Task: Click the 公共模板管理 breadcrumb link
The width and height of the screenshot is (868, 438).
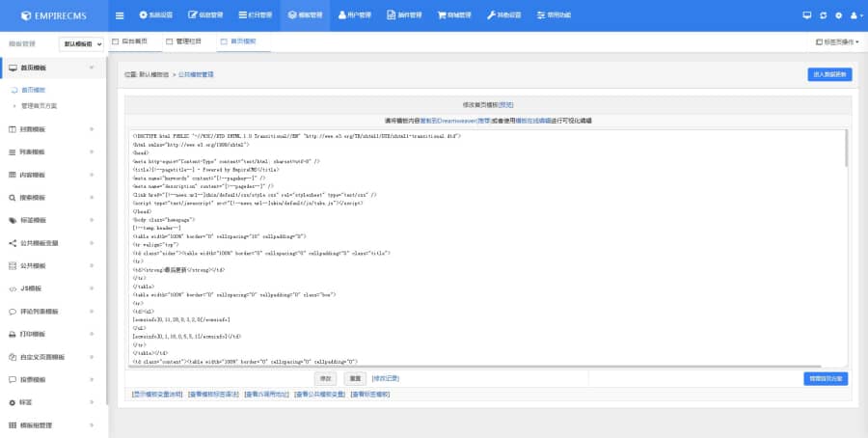Action: click(x=196, y=74)
